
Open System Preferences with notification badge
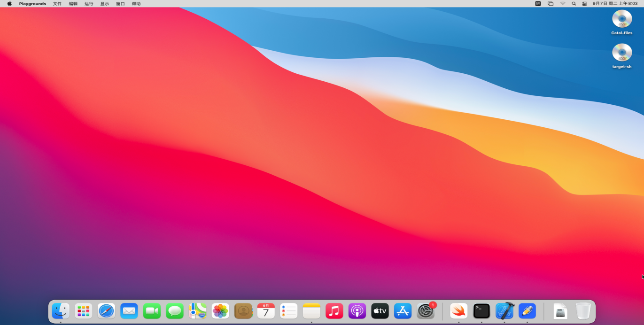coord(426,311)
